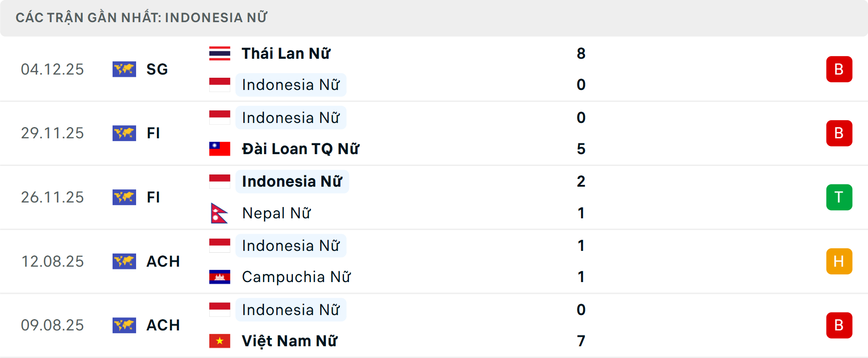The height and width of the screenshot is (358, 868).
Task: Select the red B result badge for the Thái Lan match
Action: (x=840, y=69)
